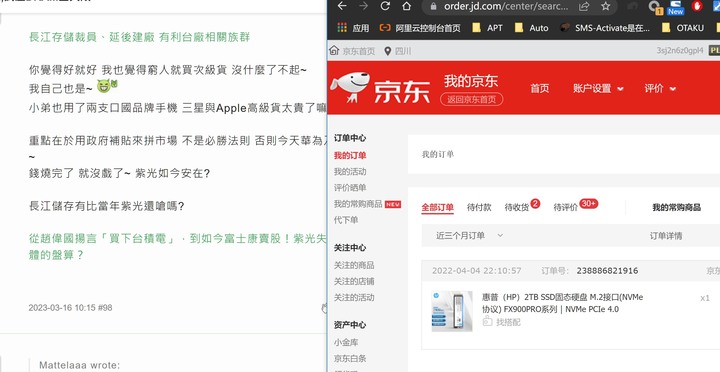Open 关注的活动 in sidebar

pos(354,297)
